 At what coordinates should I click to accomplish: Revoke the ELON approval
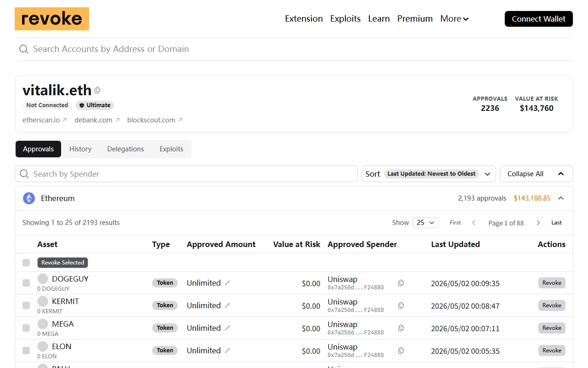[x=552, y=351]
